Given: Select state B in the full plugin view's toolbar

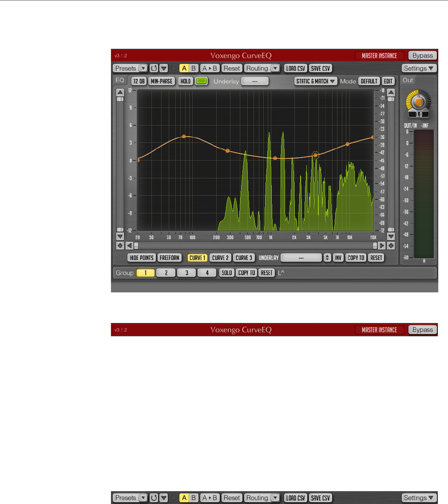Looking at the screenshot, I should pyautogui.click(x=193, y=68).
